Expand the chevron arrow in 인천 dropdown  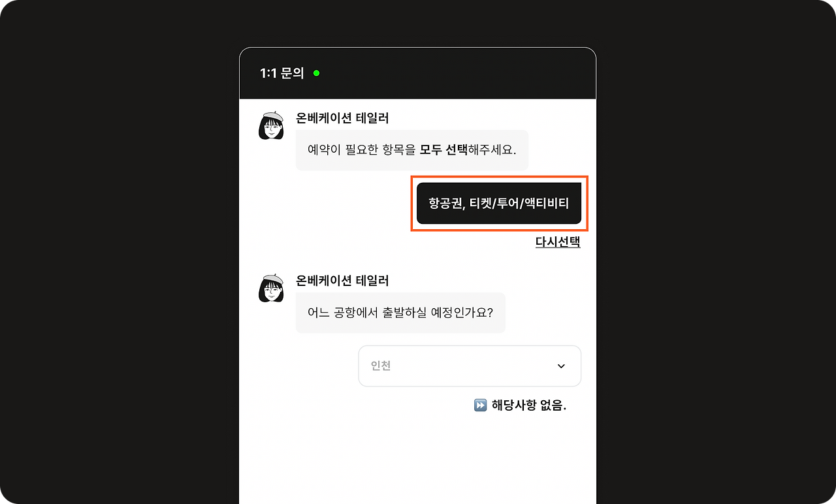coord(561,366)
